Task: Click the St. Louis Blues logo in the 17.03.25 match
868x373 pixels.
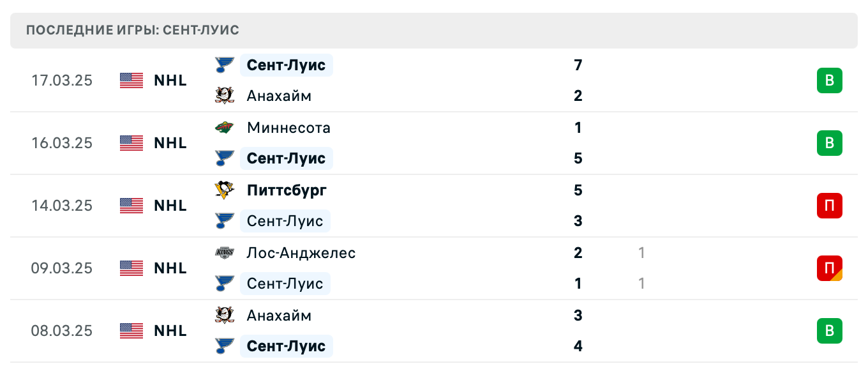Action: click(224, 65)
